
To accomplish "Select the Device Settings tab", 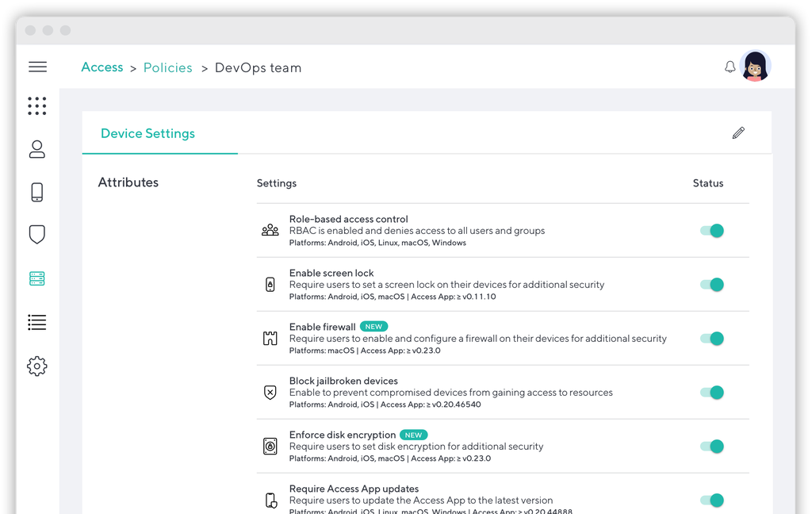I will click(x=147, y=133).
